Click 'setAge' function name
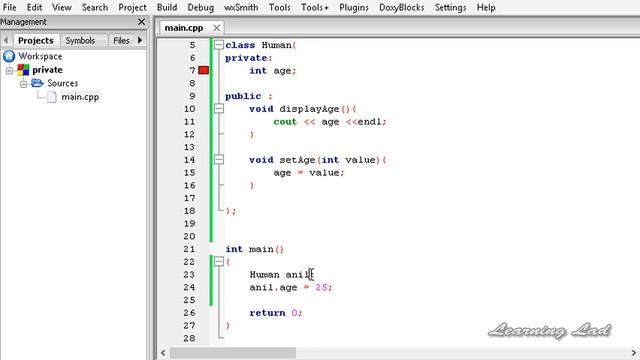Viewport: 640px width, 360px height. click(297, 160)
